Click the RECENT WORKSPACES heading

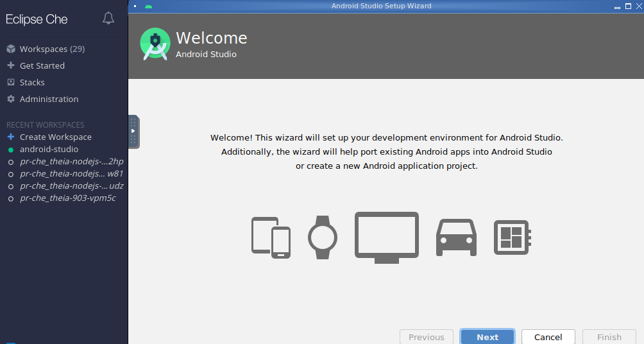45,125
